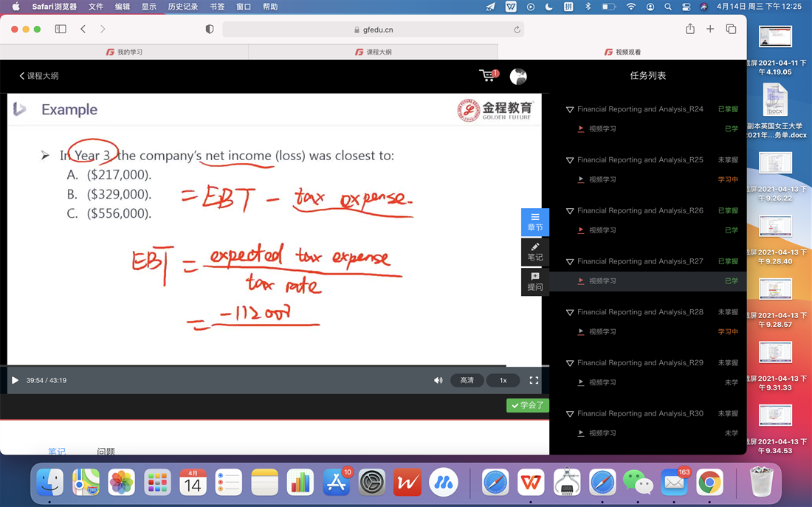Open App Store in Dock

[x=336, y=483]
